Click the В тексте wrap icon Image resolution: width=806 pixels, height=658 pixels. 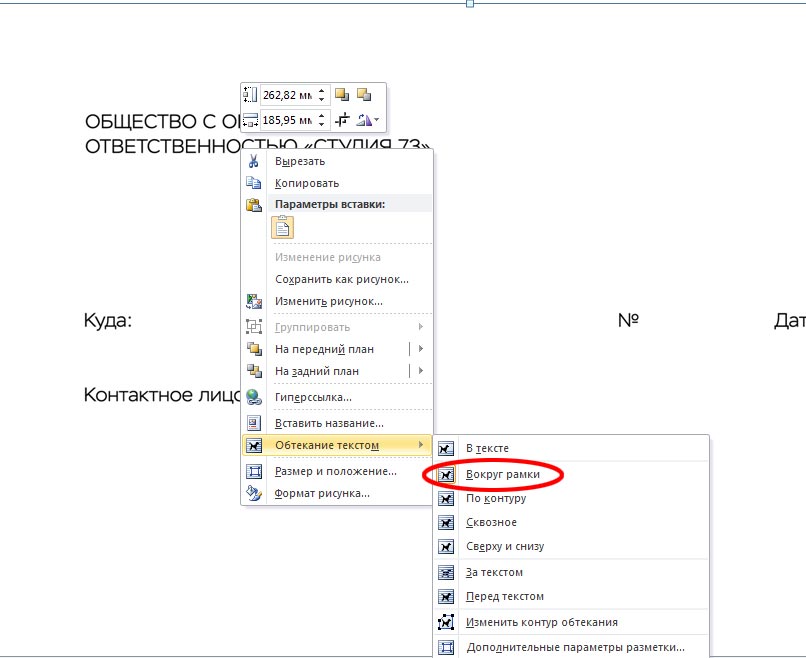click(x=446, y=448)
